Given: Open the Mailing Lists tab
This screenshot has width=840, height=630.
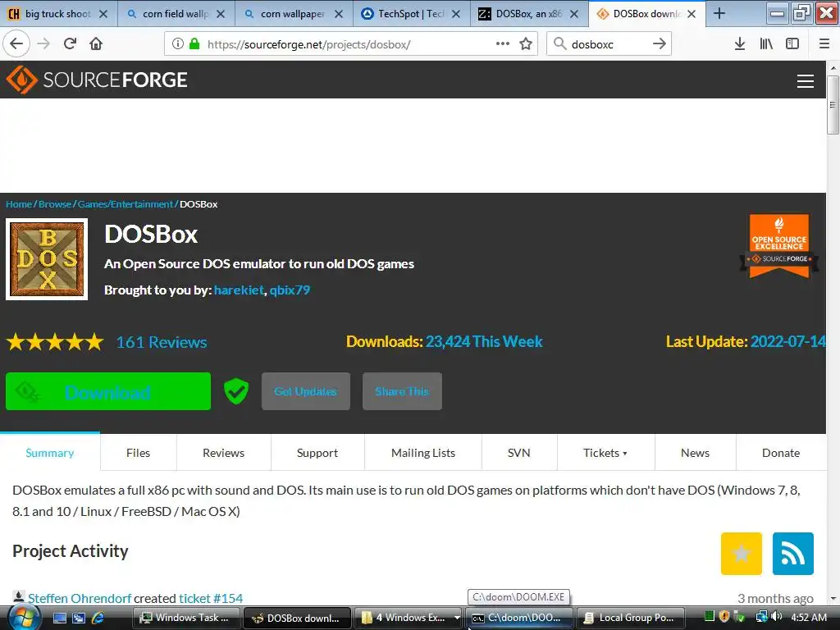Looking at the screenshot, I should coord(423,453).
